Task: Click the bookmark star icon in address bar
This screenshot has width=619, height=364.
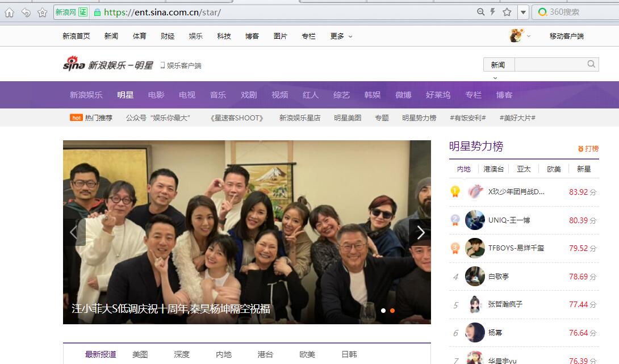Action: pos(507,12)
